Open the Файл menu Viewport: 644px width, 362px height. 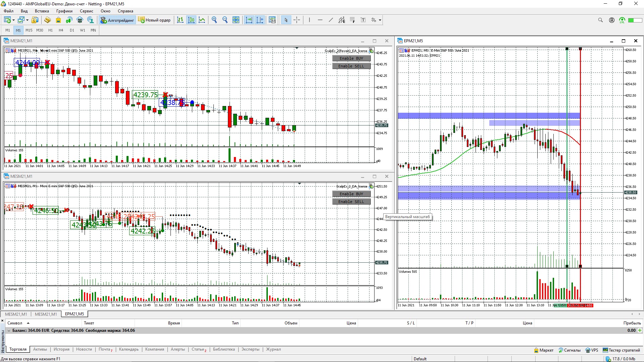(9, 11)
